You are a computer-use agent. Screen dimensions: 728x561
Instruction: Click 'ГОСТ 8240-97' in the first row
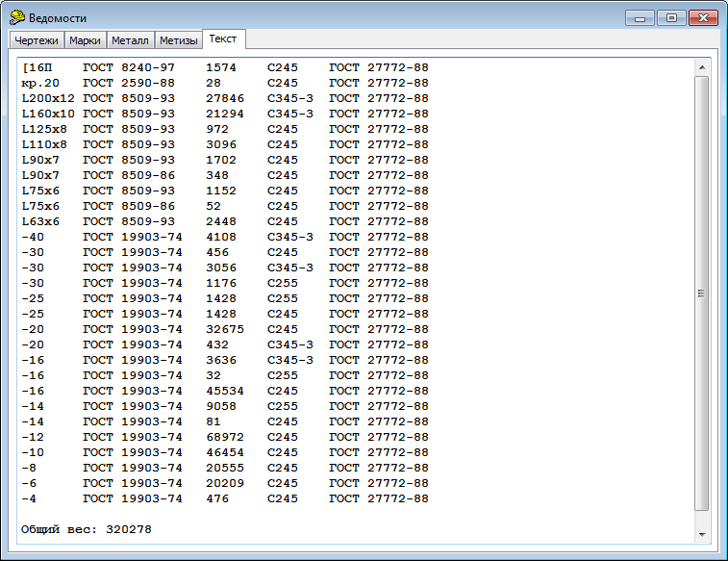point(129,67)
